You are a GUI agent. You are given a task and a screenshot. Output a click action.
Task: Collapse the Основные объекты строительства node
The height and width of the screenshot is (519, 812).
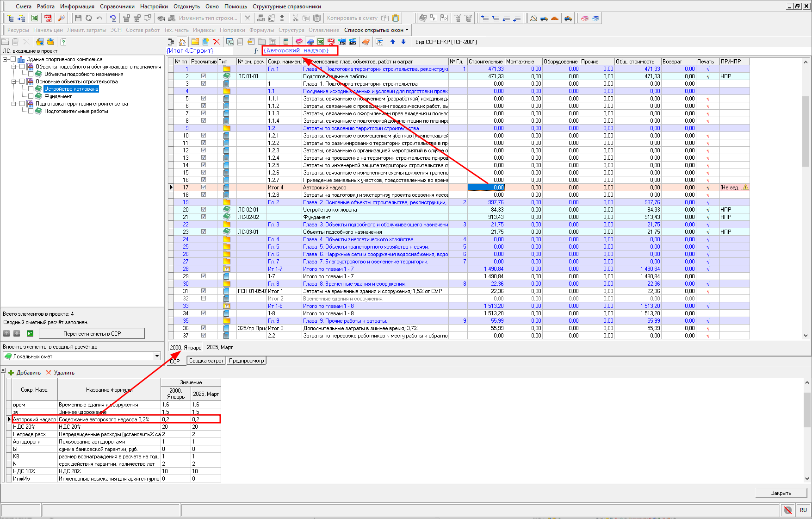point(14,81)
